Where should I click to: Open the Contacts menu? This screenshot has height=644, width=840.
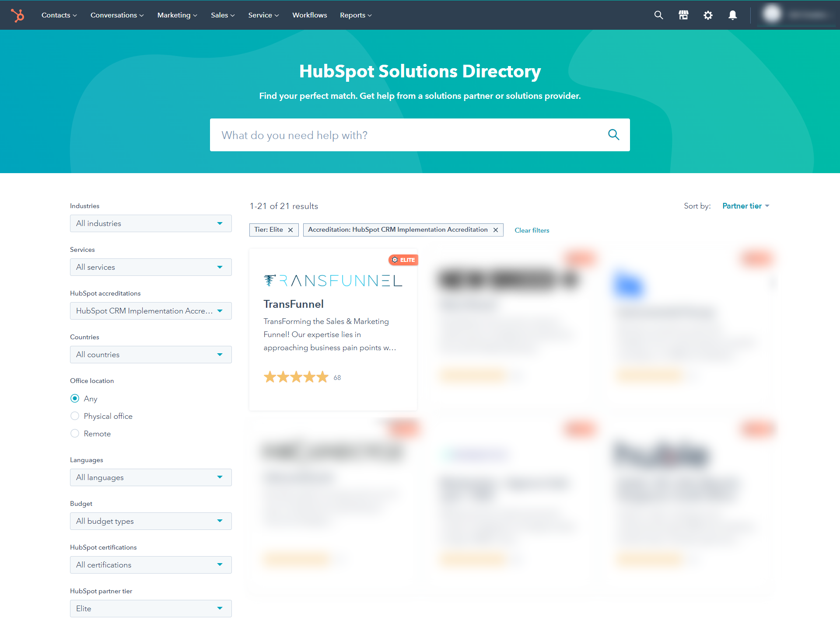click(59, 15)
